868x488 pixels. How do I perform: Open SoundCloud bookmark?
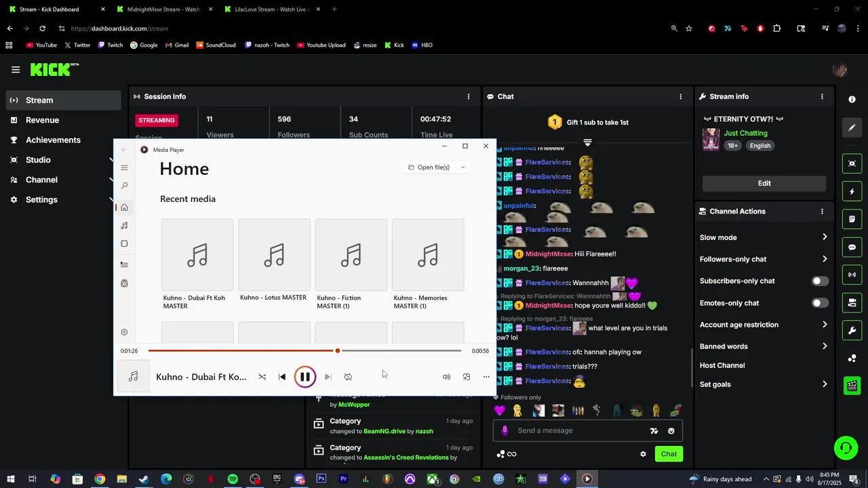click(216, 45)
